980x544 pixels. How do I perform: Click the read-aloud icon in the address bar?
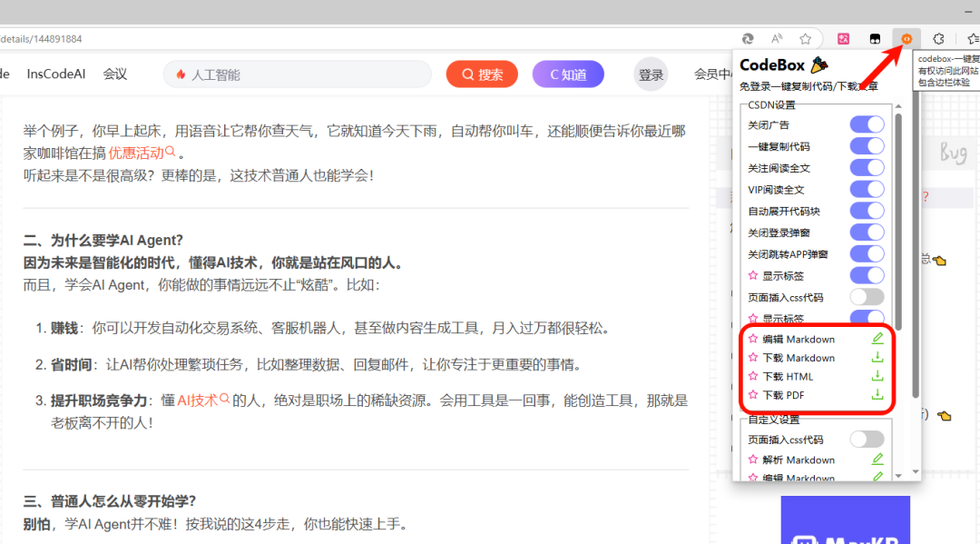776,38
